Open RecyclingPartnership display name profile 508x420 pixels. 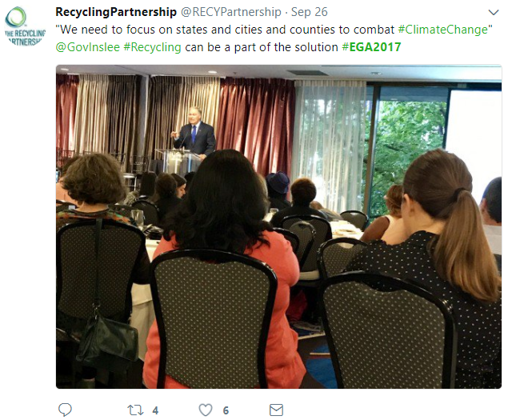click(116, 12)
